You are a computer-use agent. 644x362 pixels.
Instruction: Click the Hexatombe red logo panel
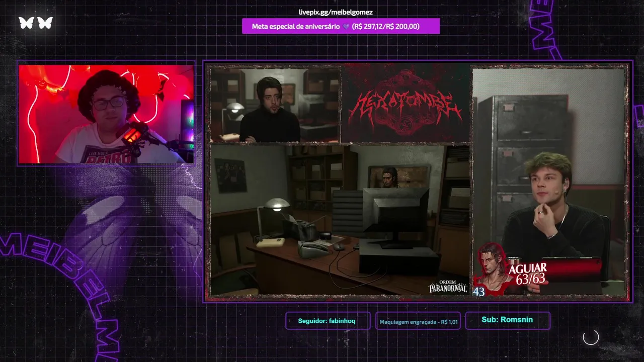[406, 104]
